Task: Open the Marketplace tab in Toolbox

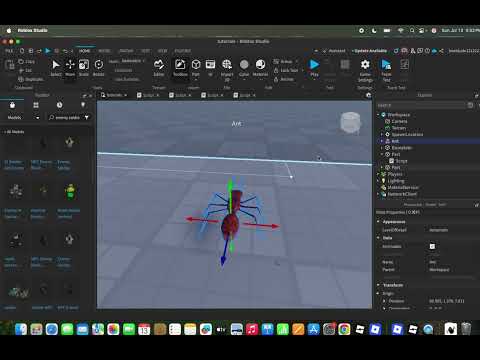Action: [12, 105]
